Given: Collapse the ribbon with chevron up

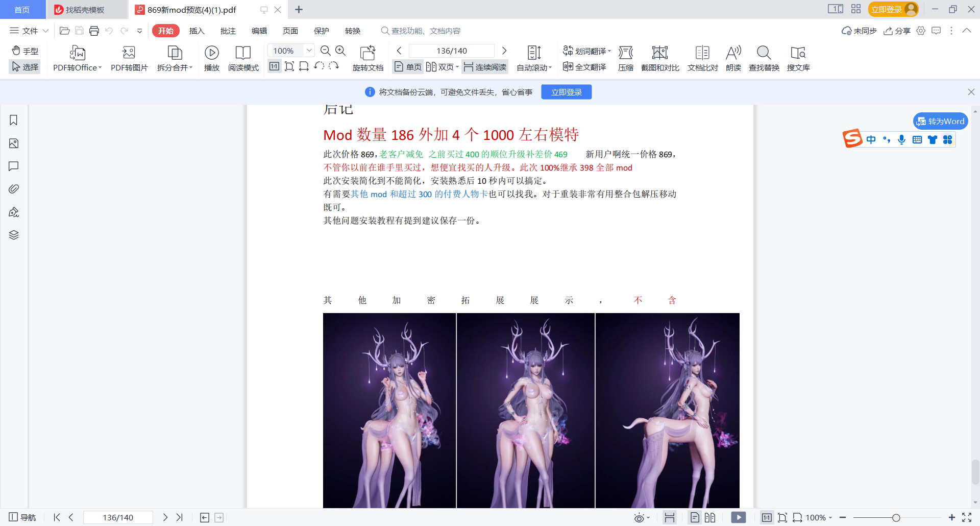Looking at the screenshot, I should coord(967,31).
